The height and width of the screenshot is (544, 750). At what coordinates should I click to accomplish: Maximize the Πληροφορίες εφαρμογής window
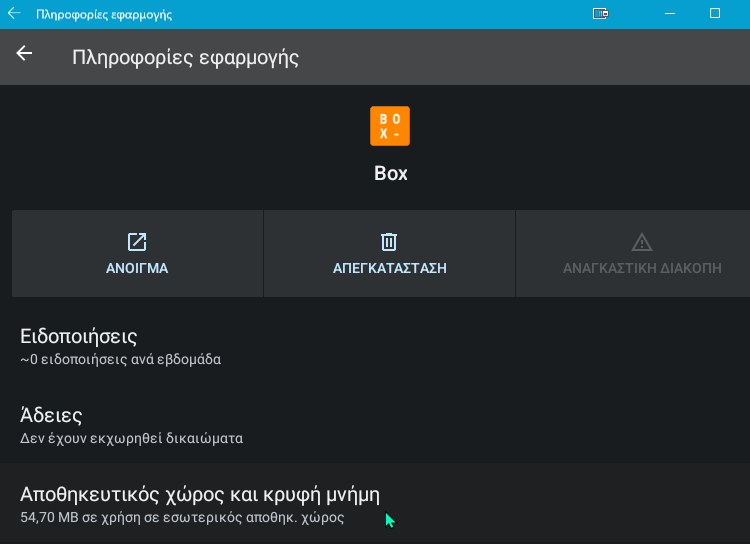point(715,13)
